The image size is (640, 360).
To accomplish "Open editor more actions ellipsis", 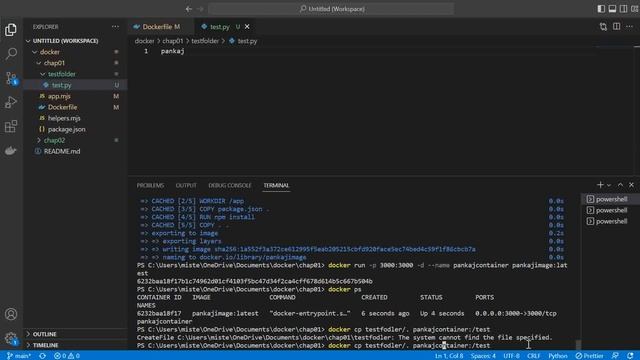I will coord(629,27).
